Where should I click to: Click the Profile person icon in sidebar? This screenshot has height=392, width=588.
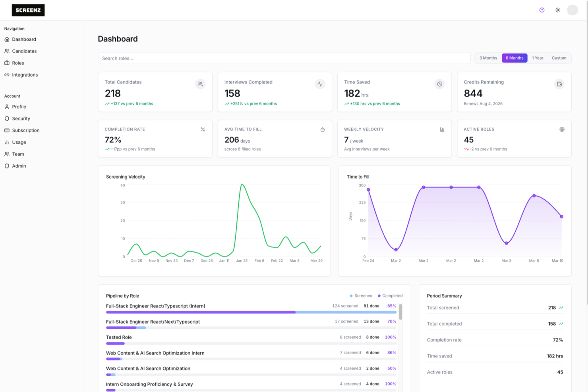[7, 107]
